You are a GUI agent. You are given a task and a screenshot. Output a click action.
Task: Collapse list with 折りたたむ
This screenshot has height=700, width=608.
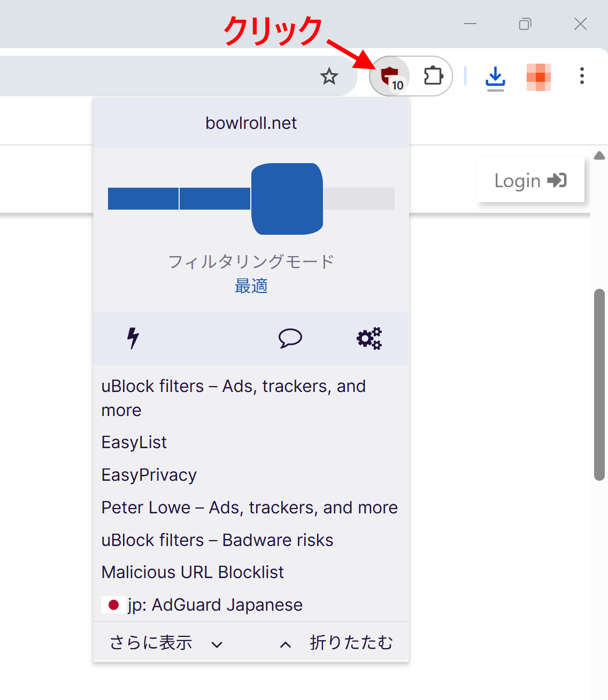tap(336, 642)
